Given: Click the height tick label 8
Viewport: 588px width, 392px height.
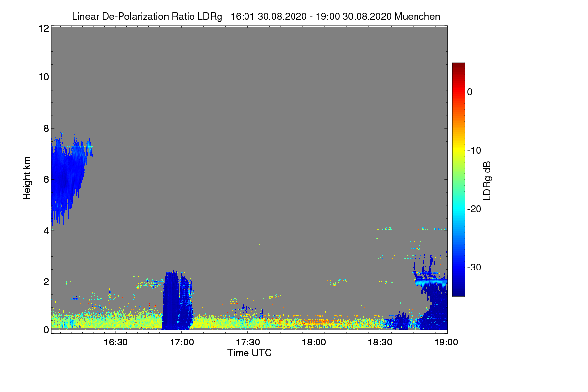Looking at the screenshot, I should point(45,128).
